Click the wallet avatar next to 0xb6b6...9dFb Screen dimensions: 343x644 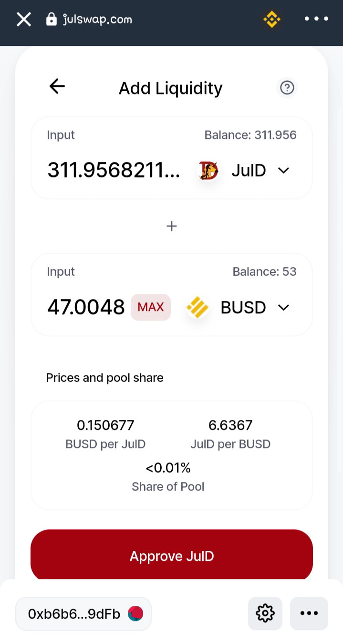pyautogui.click(x=135, y=613)
